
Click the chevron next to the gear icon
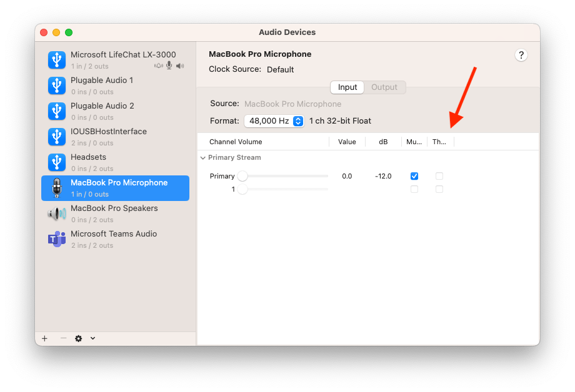click(92, 338)
